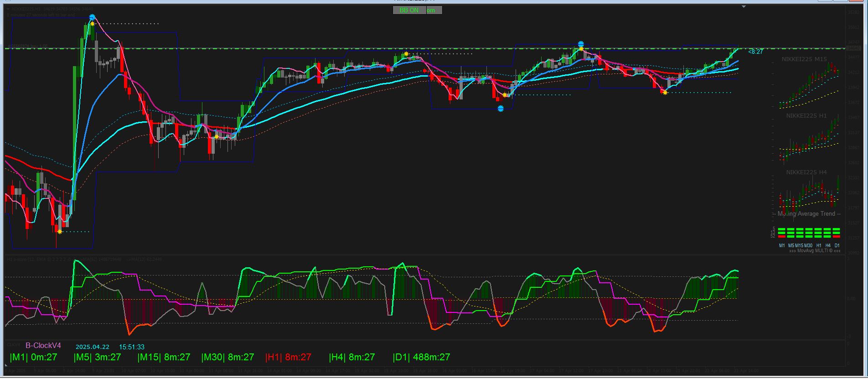Click the small 'om' button beside BB ON

434,10
